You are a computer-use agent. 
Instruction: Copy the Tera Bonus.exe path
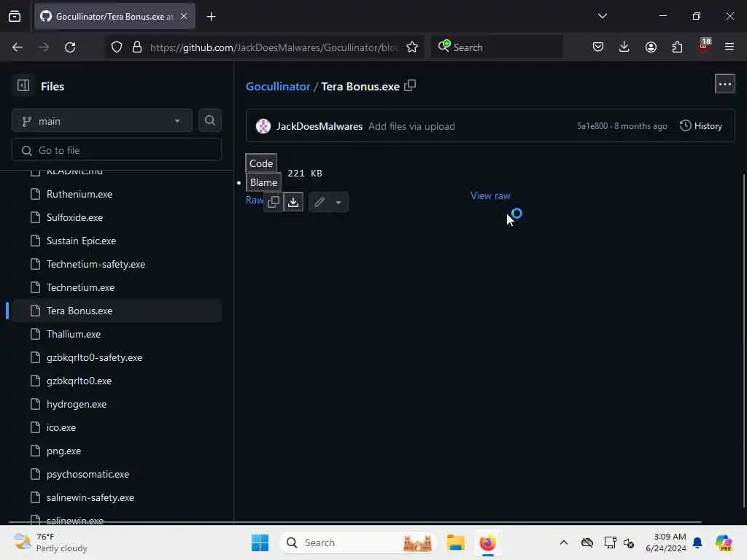click(x=410, y=86)
